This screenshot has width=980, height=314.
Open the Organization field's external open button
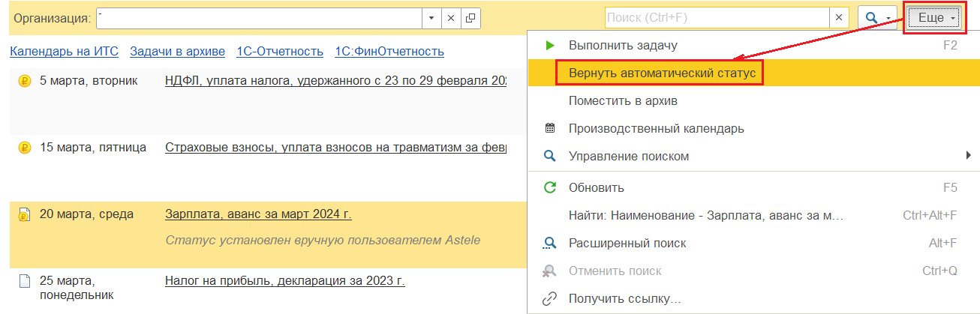coord(470,18)
